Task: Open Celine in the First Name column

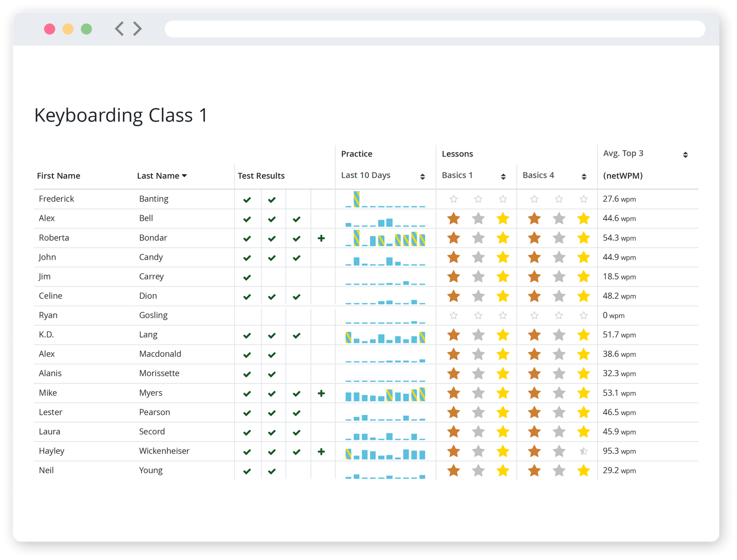Action: tap(50, 296)
